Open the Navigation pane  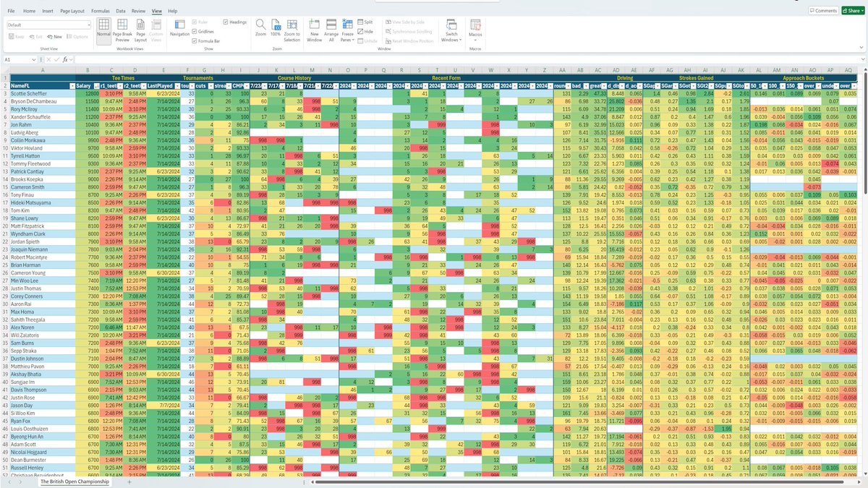(179, 30)
